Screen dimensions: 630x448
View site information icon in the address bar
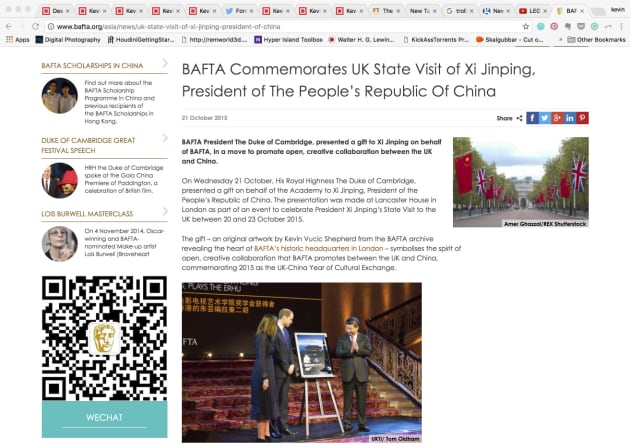51,27
